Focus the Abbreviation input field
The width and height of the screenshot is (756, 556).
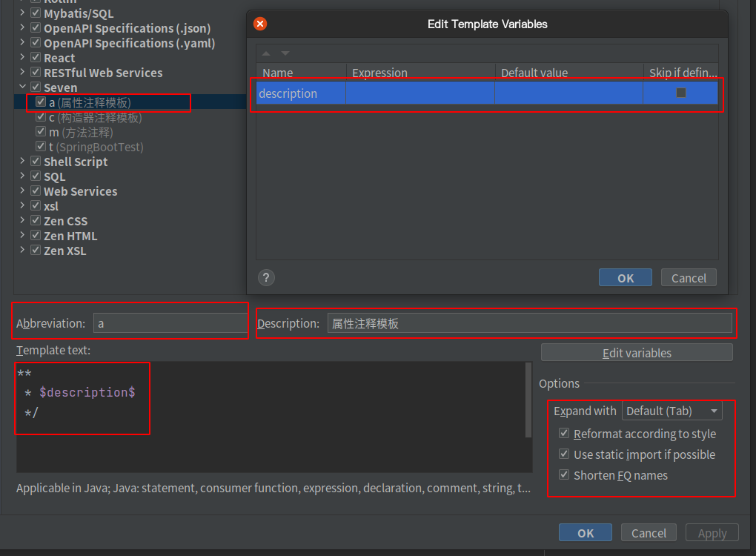click(170, 323)
